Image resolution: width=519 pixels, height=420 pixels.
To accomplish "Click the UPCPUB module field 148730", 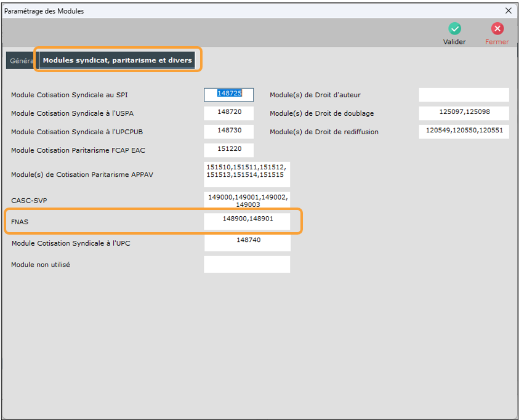I will (x=229, y=132).
